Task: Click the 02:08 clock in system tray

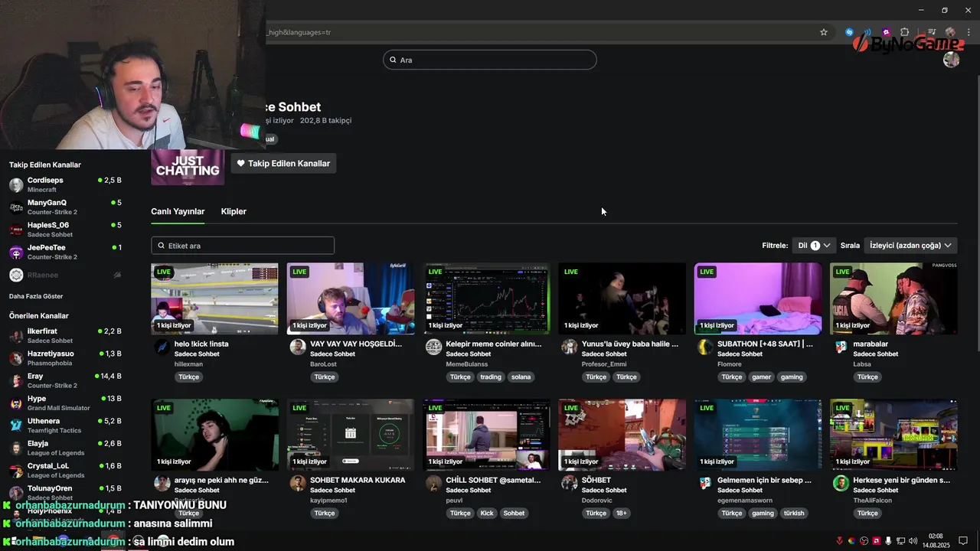Action: [x=936, y=536]
